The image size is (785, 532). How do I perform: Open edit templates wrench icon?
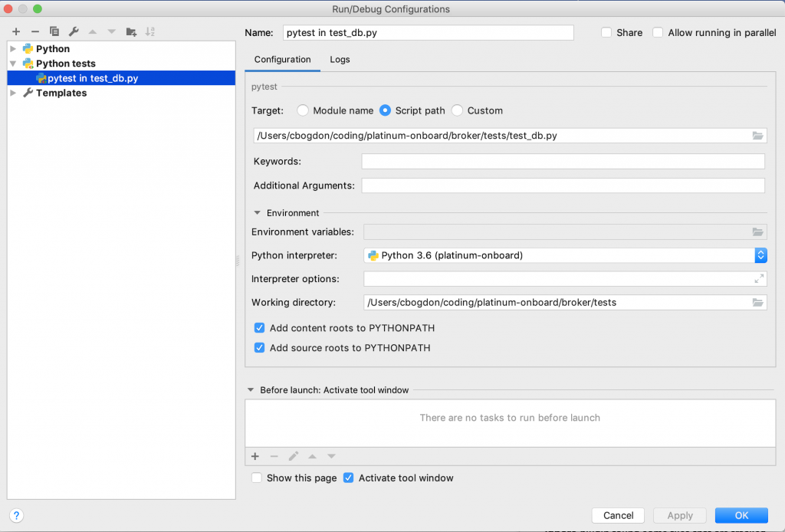tap(74, 31)
